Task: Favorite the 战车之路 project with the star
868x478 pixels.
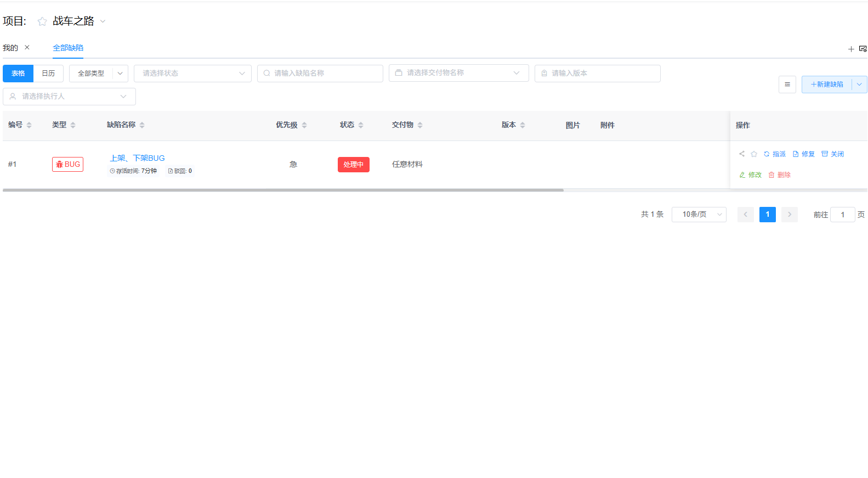Action: coord(42,21)
